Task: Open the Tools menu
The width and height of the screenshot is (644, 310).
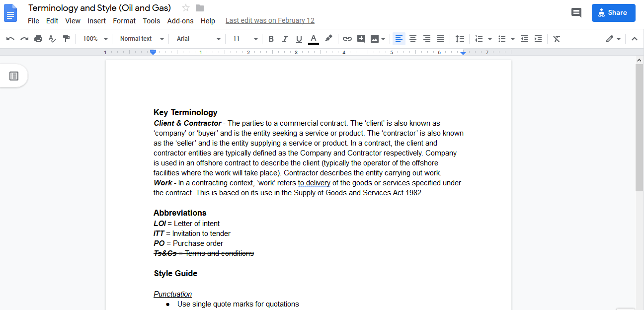Action: pyautogui.click(x=152, y=21)
